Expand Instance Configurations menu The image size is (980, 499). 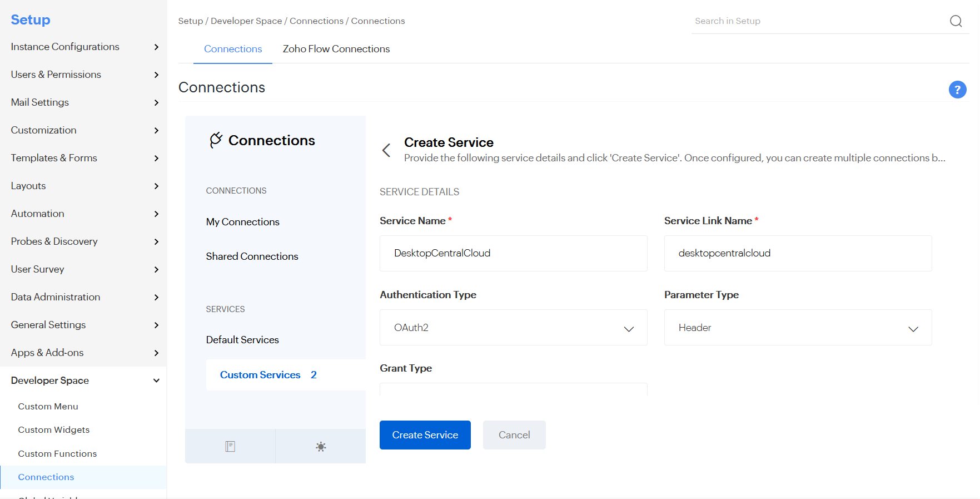(83, 47)
